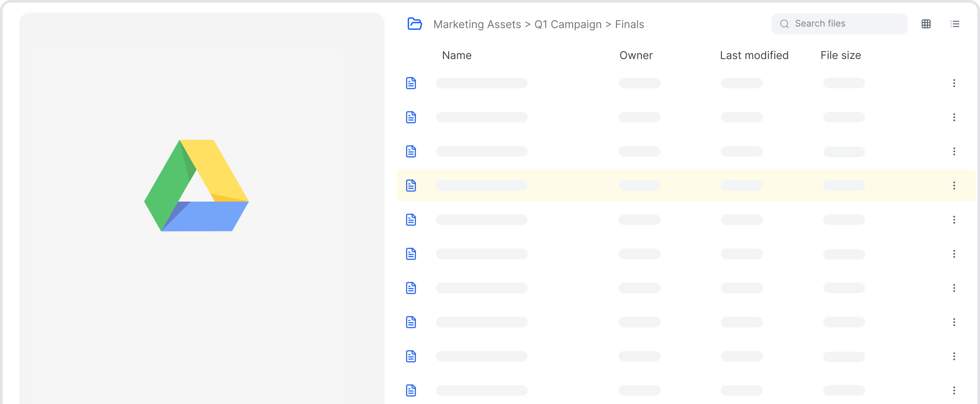
Task: Switch to list view layout
Action: pos(955,24)
